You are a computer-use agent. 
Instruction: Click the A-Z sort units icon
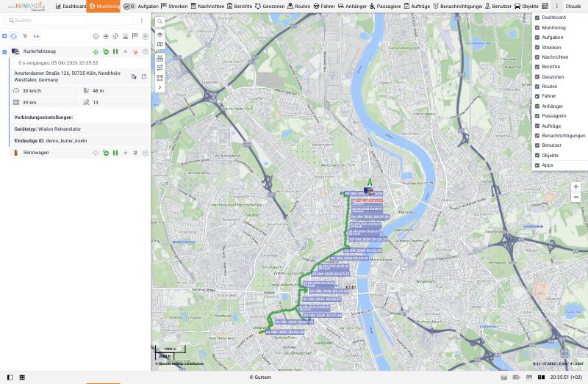pyautogui.click(x=36, y=36)
